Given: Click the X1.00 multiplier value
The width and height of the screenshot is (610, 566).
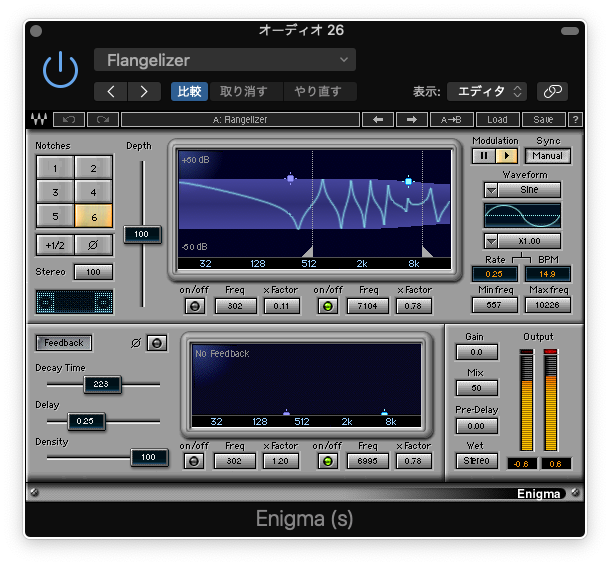Looking at the screenshot, I should click(x=529, y=241).
